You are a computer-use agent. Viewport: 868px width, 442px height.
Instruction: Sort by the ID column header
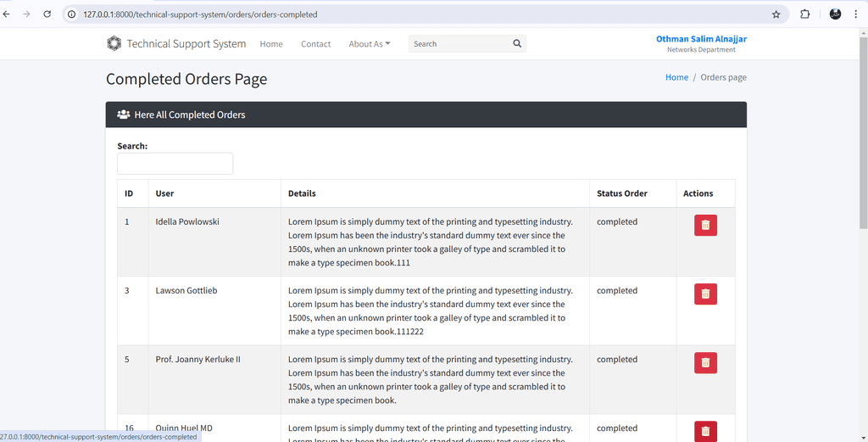(x=132, y=193)
